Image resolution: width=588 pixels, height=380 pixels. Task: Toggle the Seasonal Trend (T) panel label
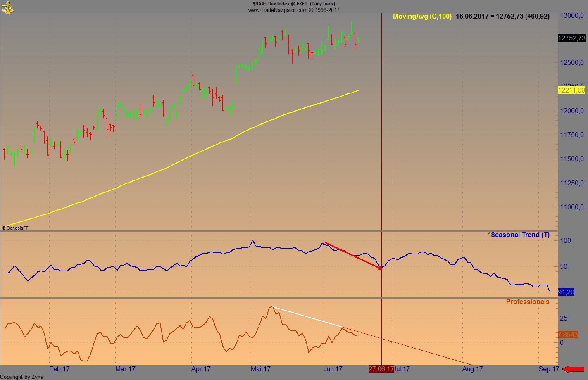[x=518, y=235]
